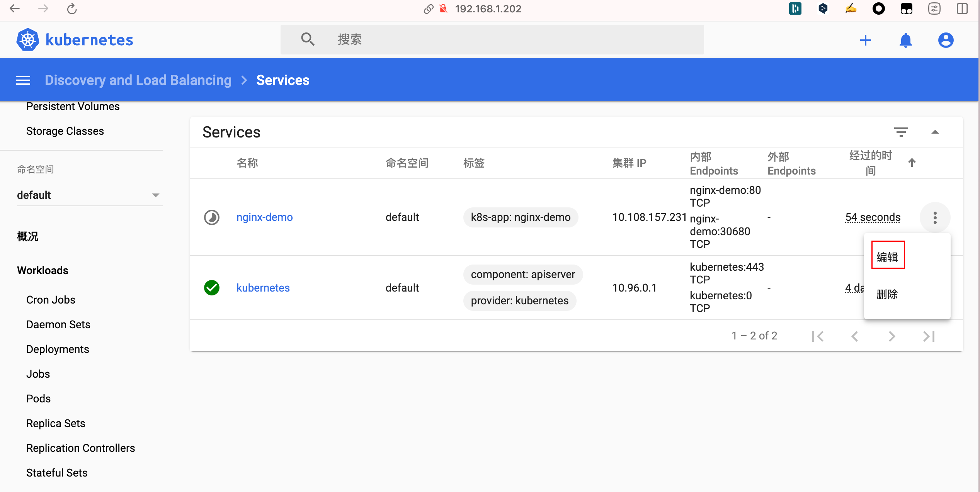
Task: Open black circle extension icon
Action: [x=878, y=8]
